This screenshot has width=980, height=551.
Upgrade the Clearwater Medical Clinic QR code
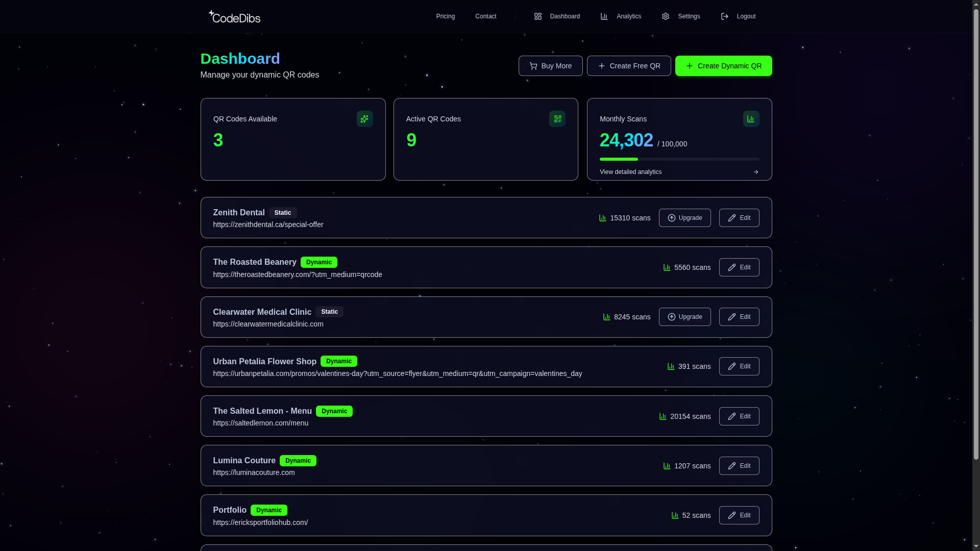(x=684, y=317)
